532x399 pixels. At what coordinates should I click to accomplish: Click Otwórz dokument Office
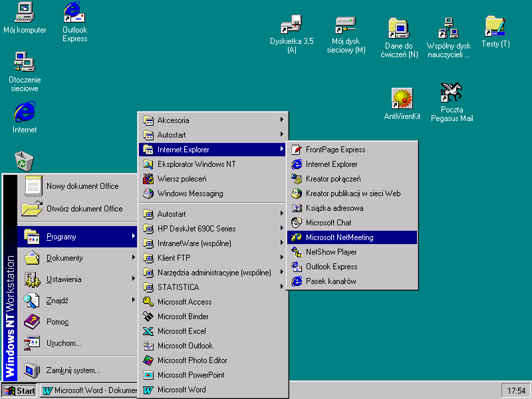pos(77,209)
